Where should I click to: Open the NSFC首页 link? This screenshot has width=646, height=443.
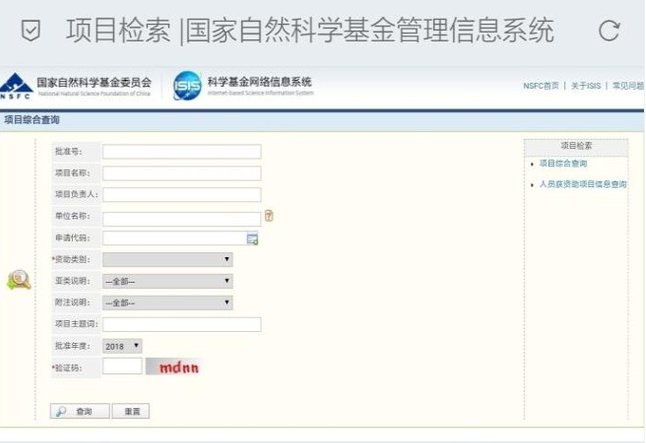click(x=541, y=86)
